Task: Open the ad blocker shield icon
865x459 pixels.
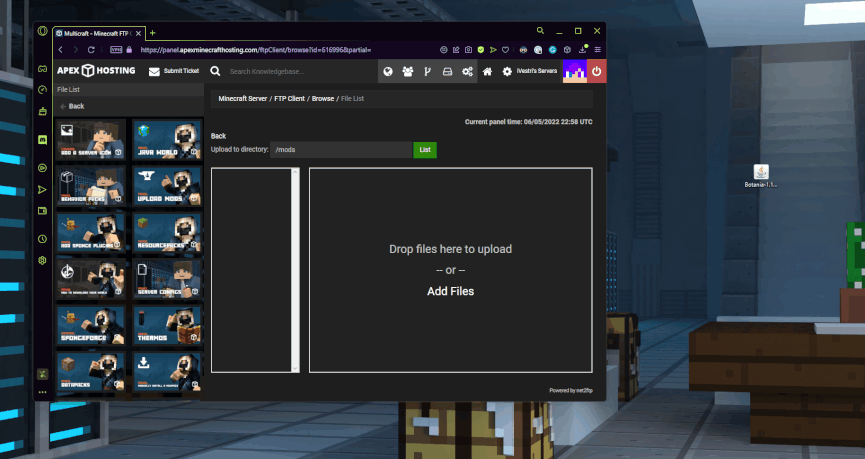Action: pyautogui.click(x=480, y=50)
